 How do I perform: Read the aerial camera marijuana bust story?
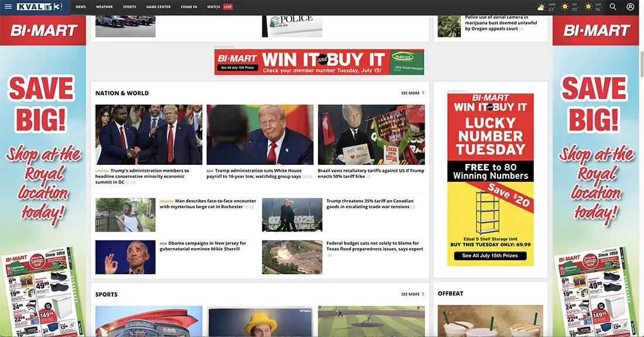(501, 23)
